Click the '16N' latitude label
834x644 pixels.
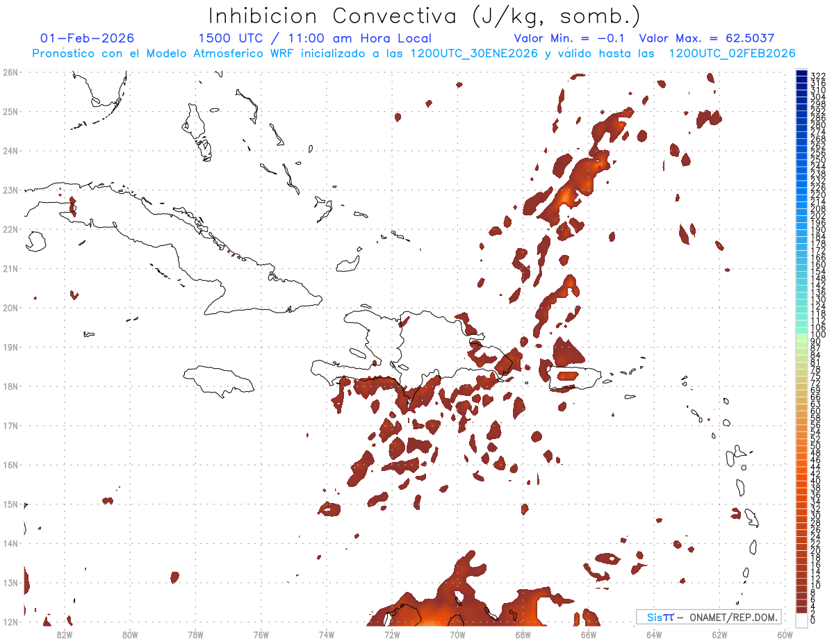click(x=10, y=464)
